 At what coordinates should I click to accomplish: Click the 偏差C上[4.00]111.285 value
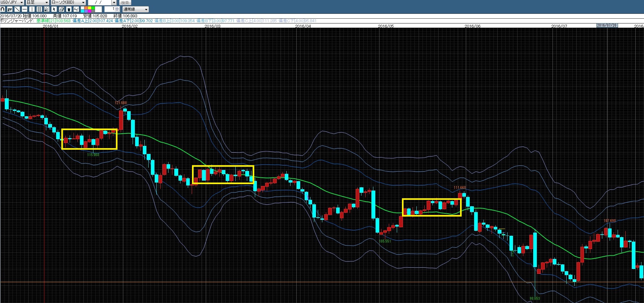(257, 21)
